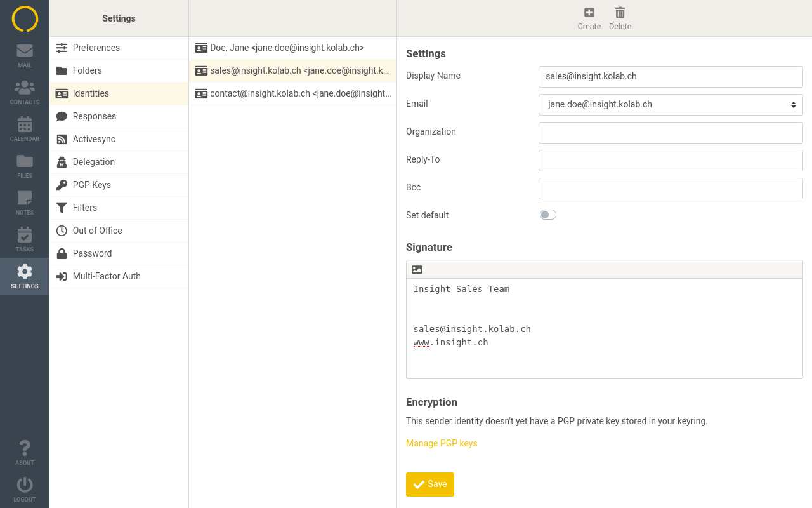The width and height of the screenshot is (812, 508).
Task: Open the Notes section
Action: (25, 203)
